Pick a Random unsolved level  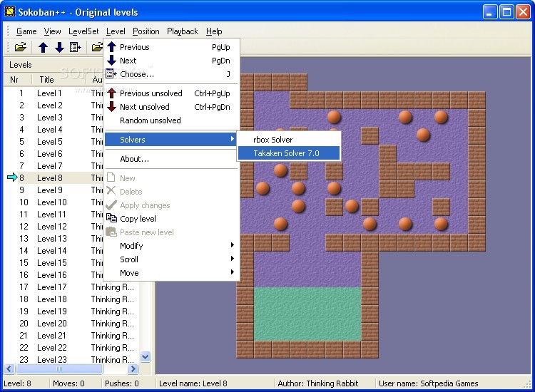[172, 120]
